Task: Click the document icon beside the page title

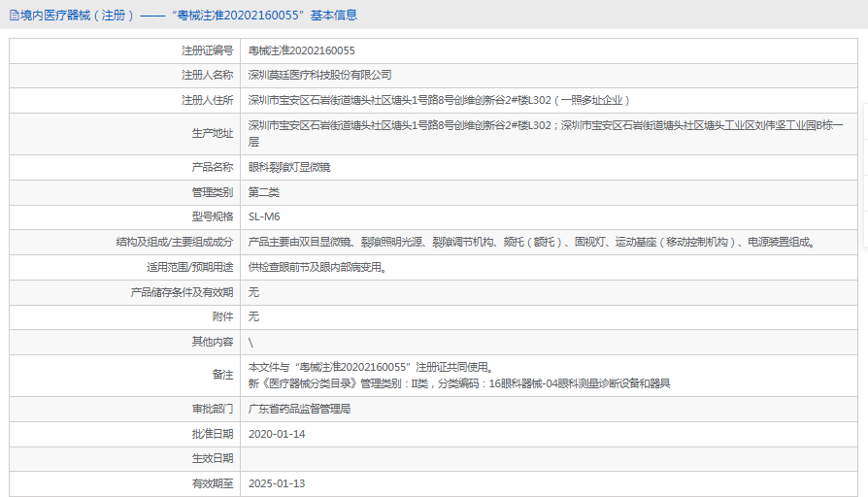Action: click(x=14, y=16)
